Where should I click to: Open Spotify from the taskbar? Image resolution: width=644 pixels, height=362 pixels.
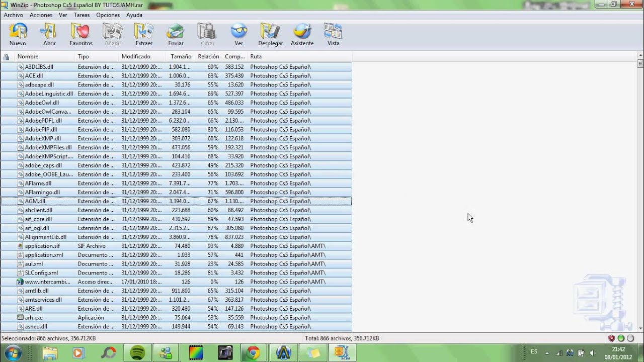coord(138,353)
